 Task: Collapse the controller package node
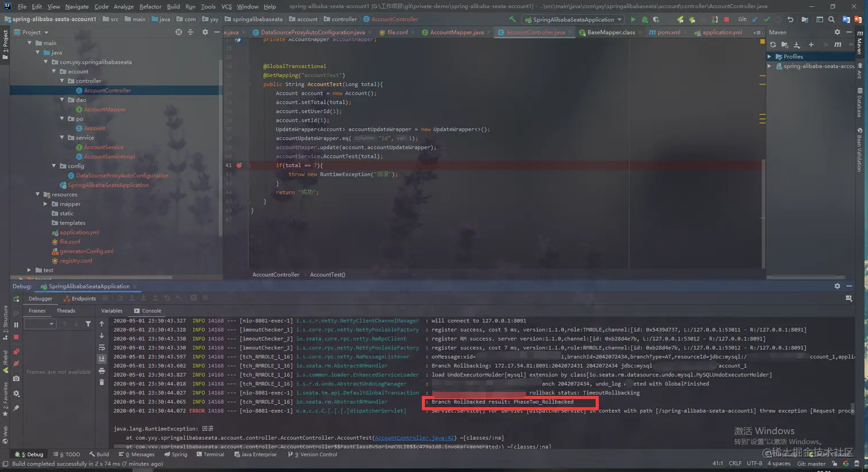tap(62, 81)
